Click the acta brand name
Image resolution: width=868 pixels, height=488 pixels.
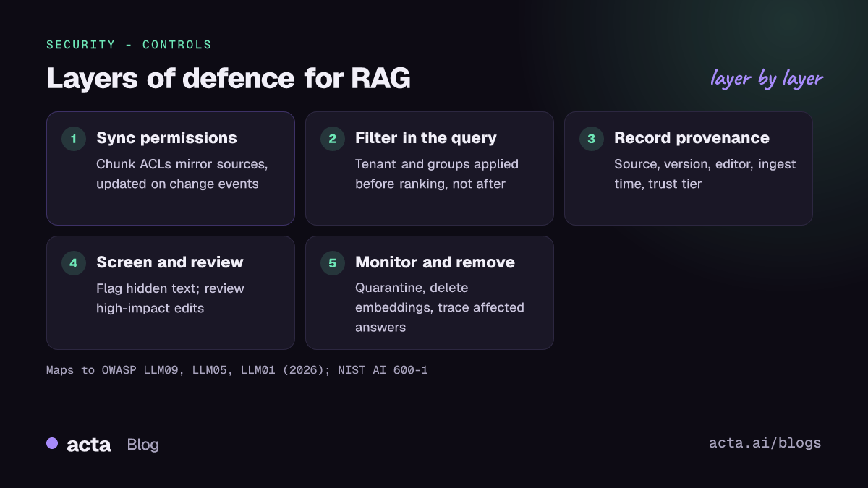88,445
